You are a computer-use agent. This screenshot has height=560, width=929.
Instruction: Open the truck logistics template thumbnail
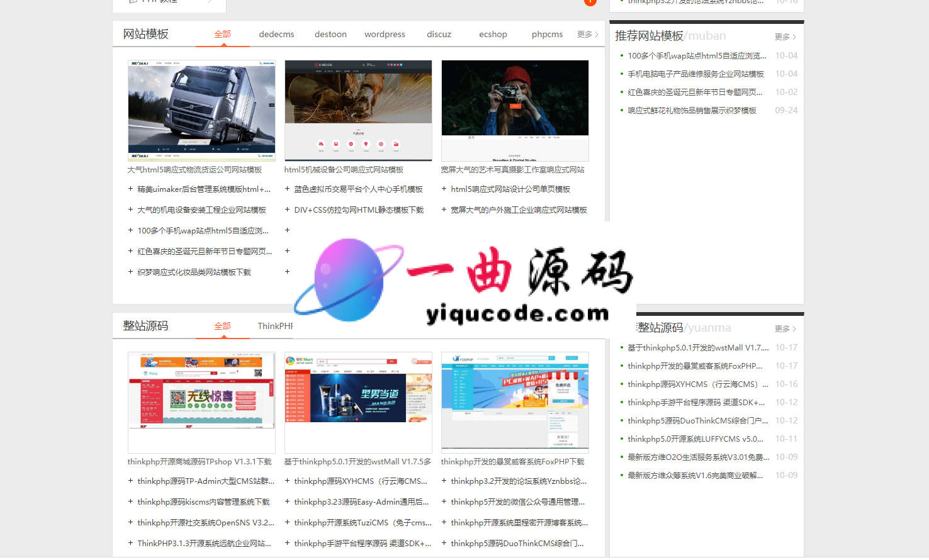click(x=201, y=110)
